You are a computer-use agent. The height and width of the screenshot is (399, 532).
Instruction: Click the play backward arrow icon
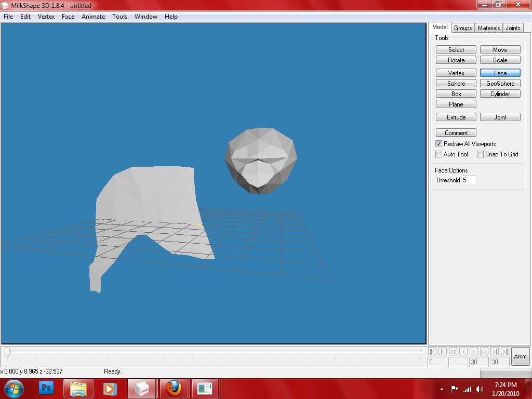pos(463,352)
